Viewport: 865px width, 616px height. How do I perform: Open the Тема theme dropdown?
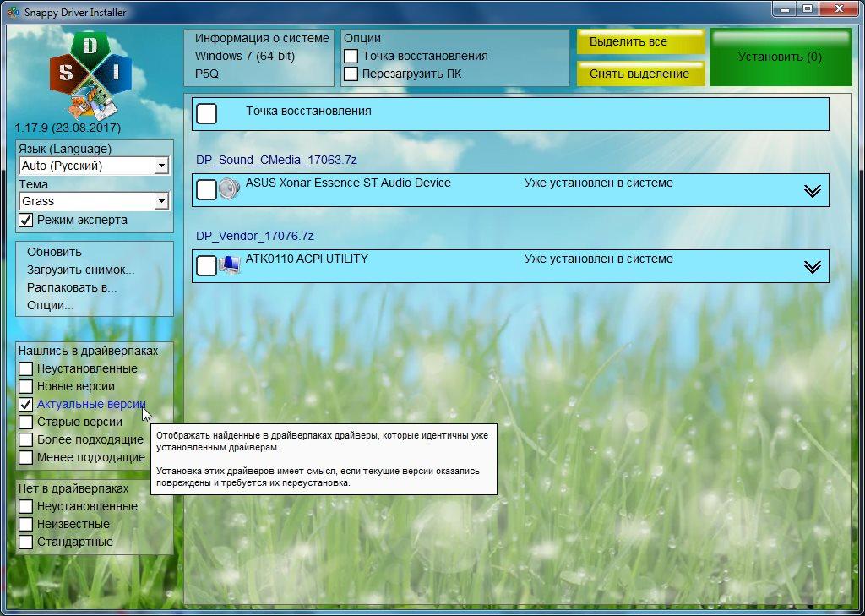click(161, 202)
